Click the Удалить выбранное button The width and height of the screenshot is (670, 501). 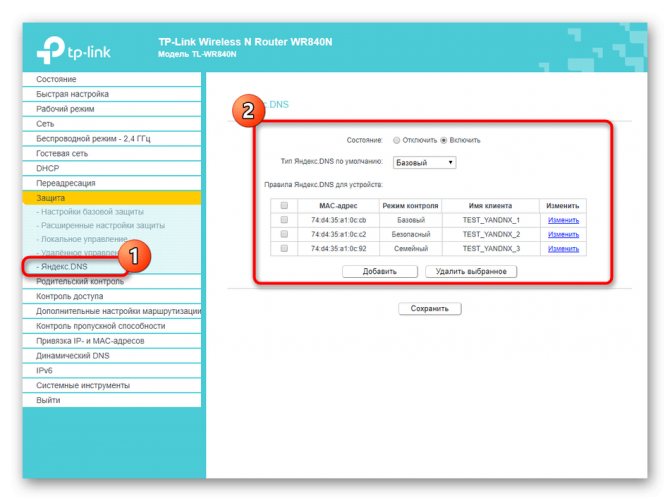pos(471,271)
